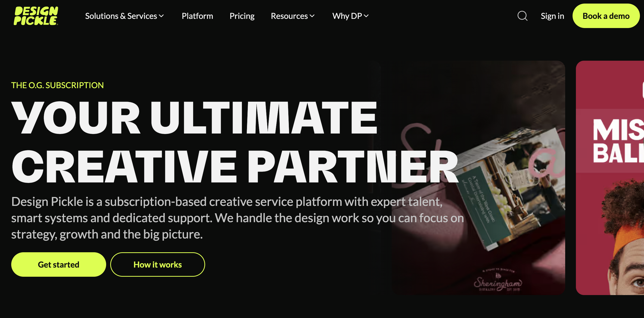
Task: Select the Solutions & Services menu label
Action: tap(121, 16)
